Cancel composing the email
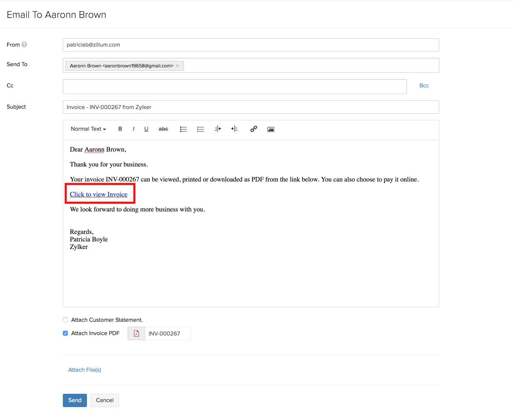Screen dimensions: 513x420 (104, 400)
